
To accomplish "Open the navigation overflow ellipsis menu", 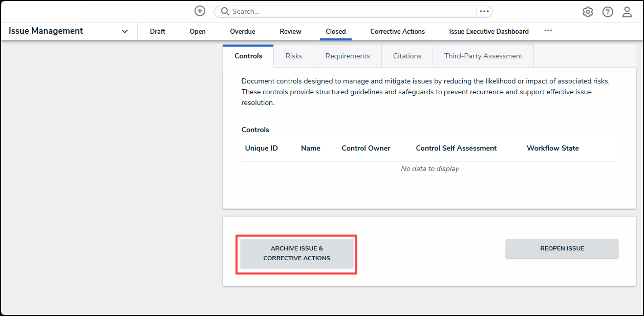I will point(548,31).
